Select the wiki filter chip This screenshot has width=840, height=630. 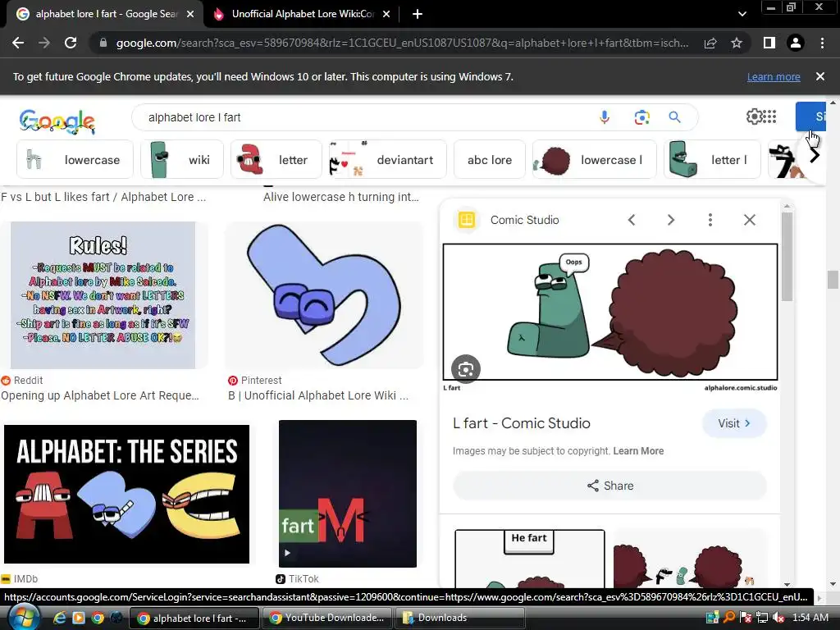point(182,160)
